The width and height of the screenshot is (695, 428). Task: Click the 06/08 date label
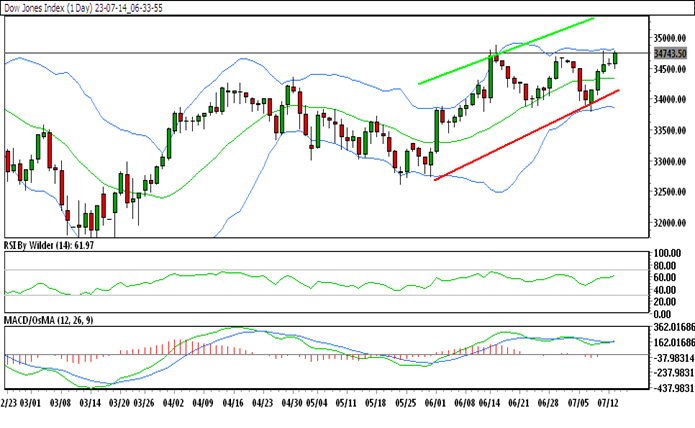click(x=465, y=403)
